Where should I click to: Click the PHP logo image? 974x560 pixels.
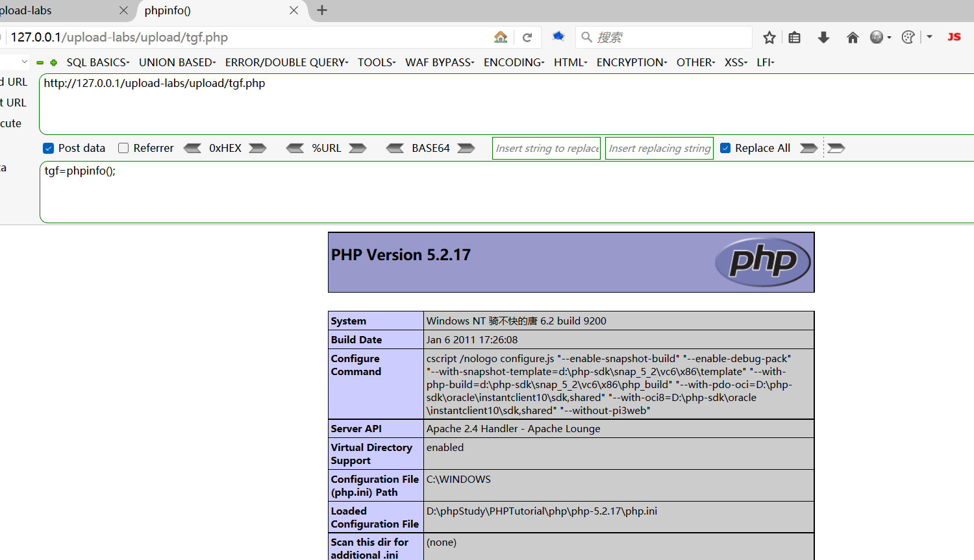(x=763, y=262)
